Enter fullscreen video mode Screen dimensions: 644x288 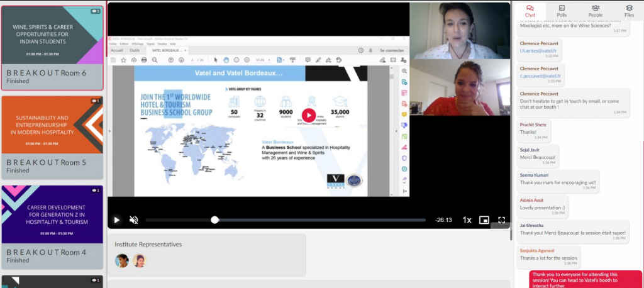click(x=501, y=220)
